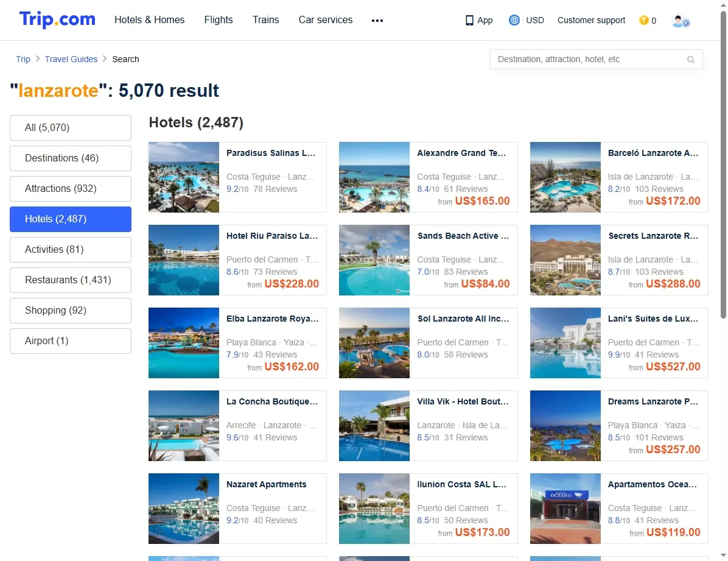Click the US$119.00 price
The width and height of the screenshot is (728, 561).
673,532
